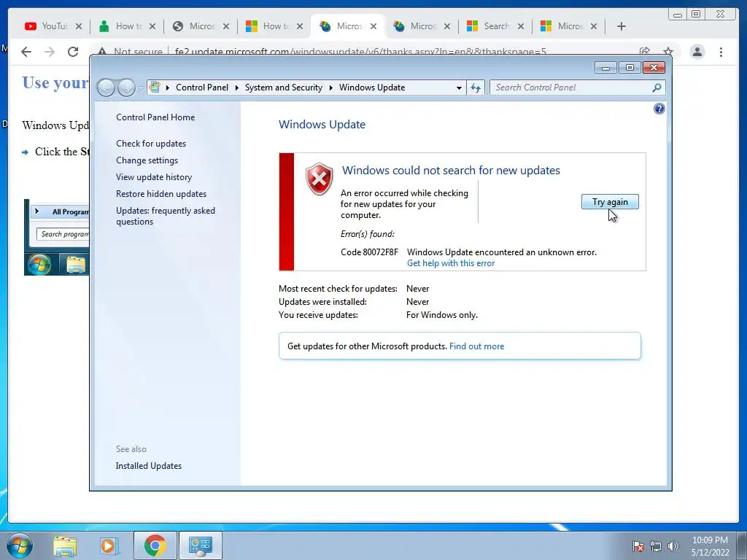Open Windows Explorer from taskbar

tap(65, 545)
